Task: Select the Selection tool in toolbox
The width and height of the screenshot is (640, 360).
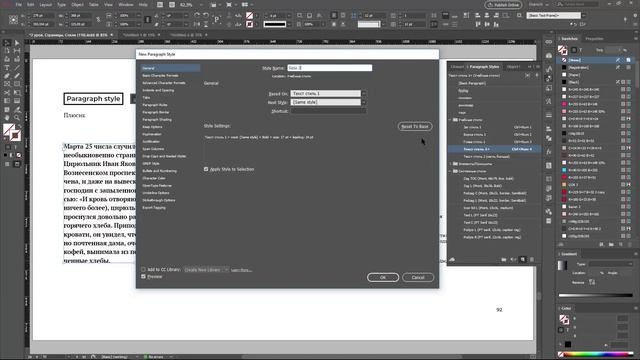Action: click(x=7, y=42)
